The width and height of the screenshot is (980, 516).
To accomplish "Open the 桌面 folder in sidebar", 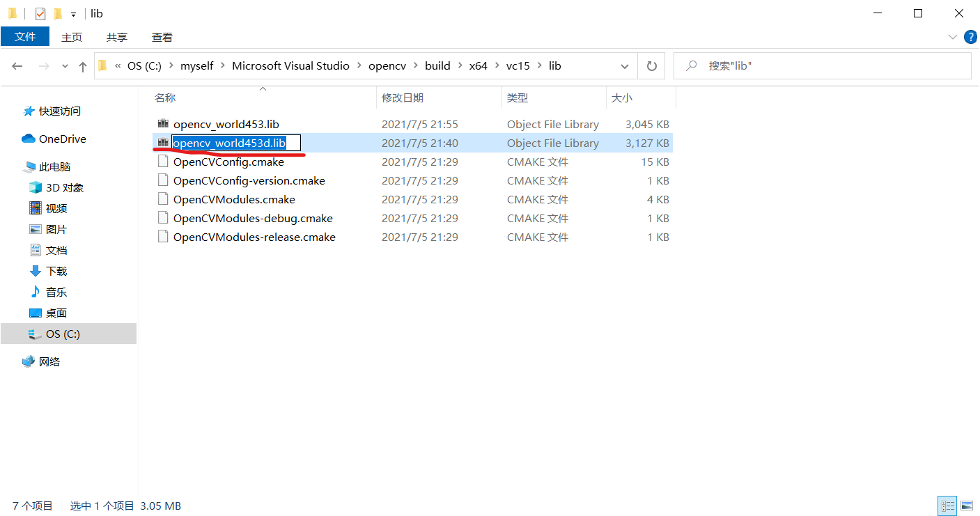I will (48, 313).
